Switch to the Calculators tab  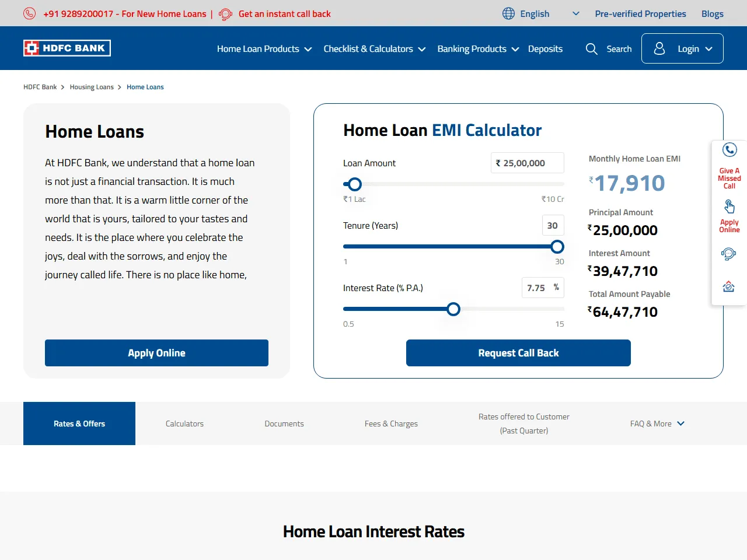[x=184, y=423]
